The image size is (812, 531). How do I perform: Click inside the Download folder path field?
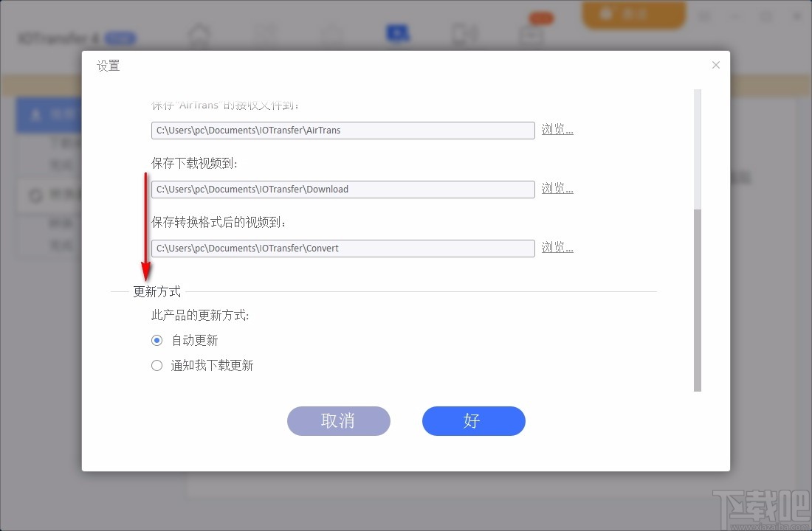[x=343, y=189]
